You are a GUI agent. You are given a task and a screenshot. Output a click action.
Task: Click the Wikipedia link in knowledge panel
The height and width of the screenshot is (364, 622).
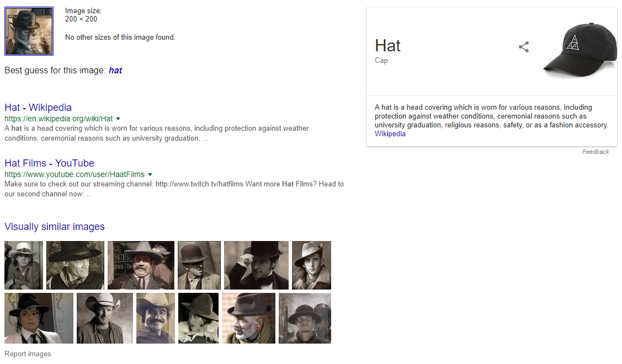(390, 134)
